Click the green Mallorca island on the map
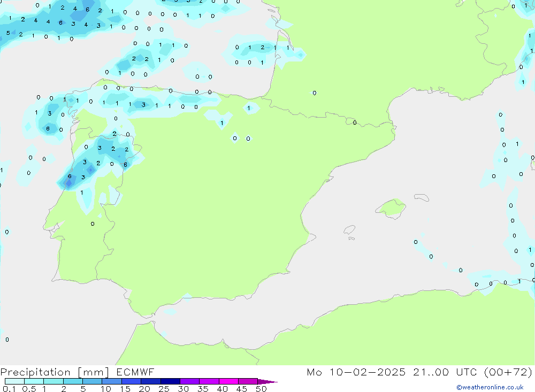Screen dimensions: 535x392 pos(391,208)
